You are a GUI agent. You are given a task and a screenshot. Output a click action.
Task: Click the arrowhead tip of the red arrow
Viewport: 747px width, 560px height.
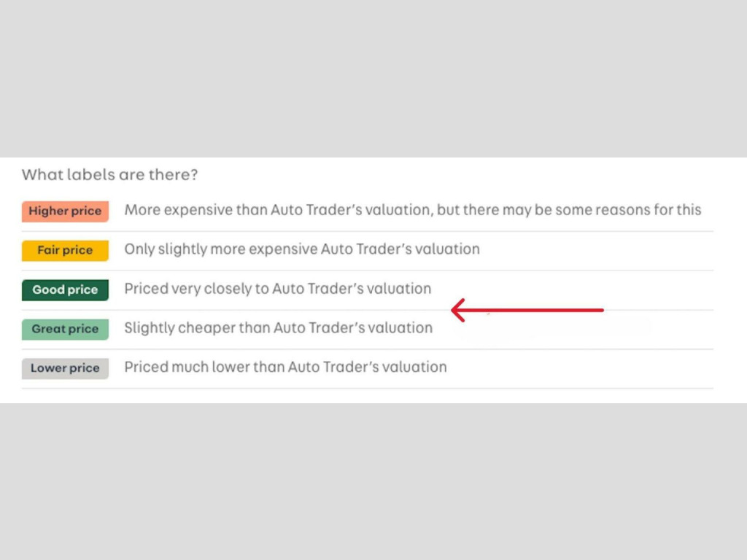click(x=454, y=311)
